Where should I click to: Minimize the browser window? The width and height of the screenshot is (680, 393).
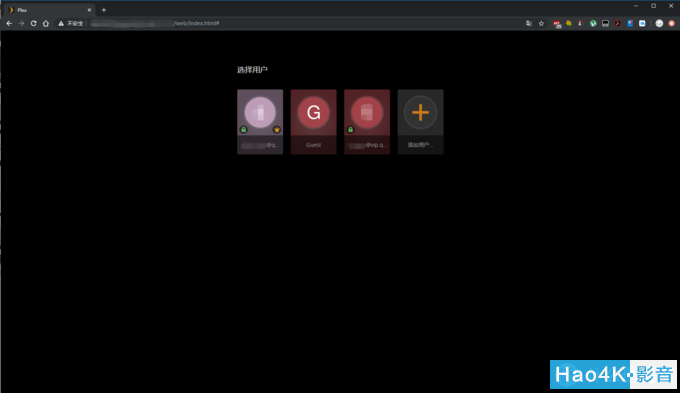click(x=636, y=6)
